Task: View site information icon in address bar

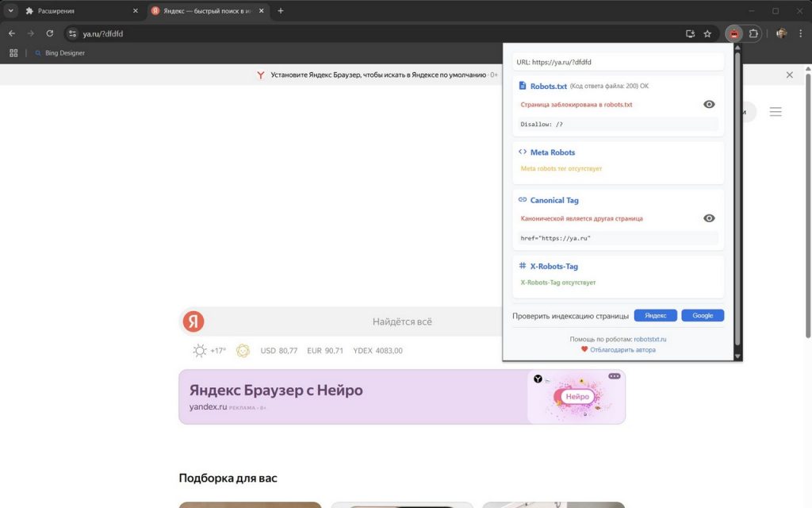Action: [72, 33]
